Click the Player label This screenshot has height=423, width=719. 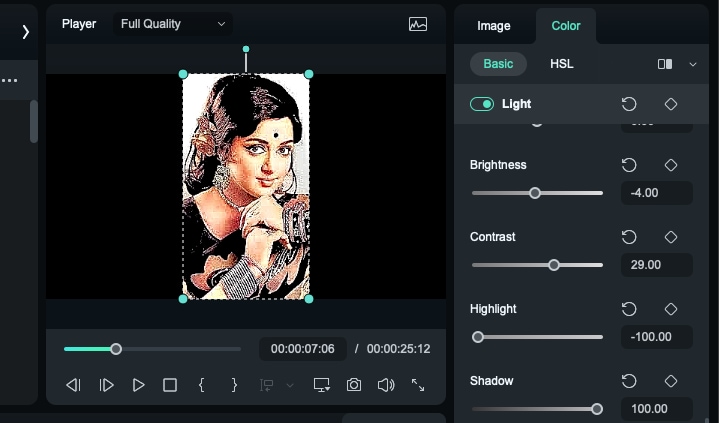point(79,24)
